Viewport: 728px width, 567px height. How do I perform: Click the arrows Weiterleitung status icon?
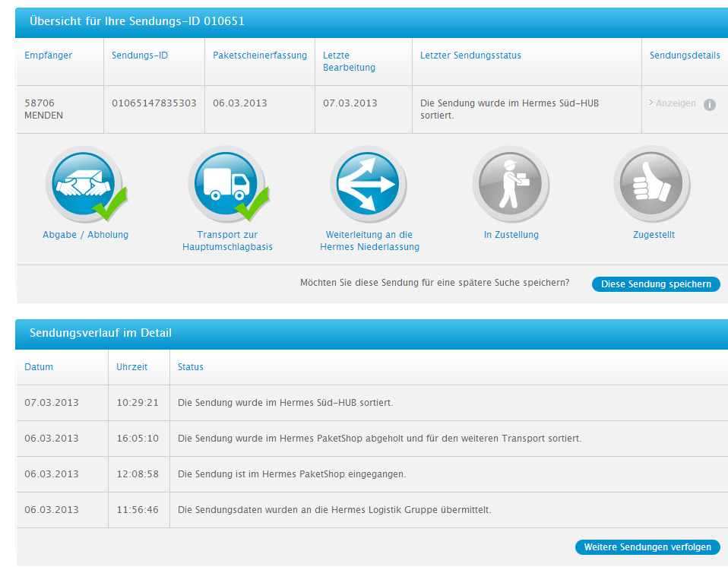pyautogui.click(x=369, y=184)
